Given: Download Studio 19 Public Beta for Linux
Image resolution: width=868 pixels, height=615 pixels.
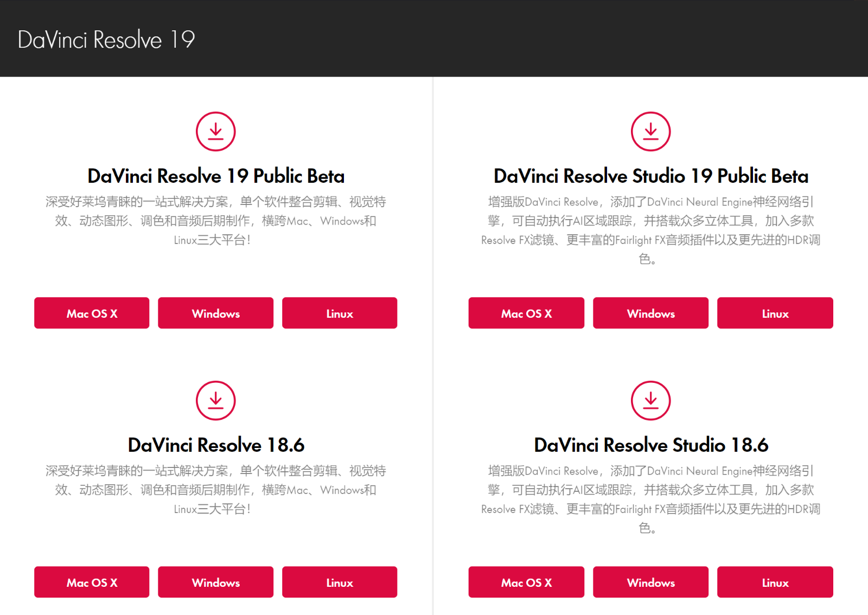Looking at the screenshot, I should pos(775,313).
